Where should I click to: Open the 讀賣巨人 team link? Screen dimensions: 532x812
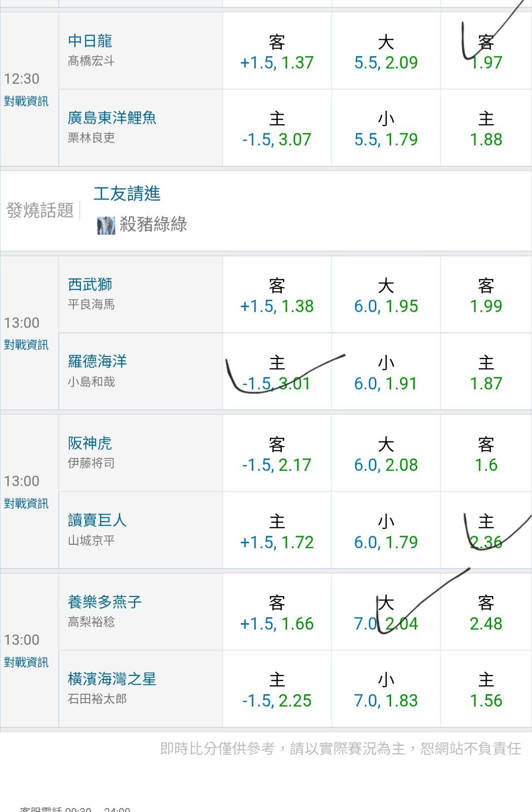97,520
